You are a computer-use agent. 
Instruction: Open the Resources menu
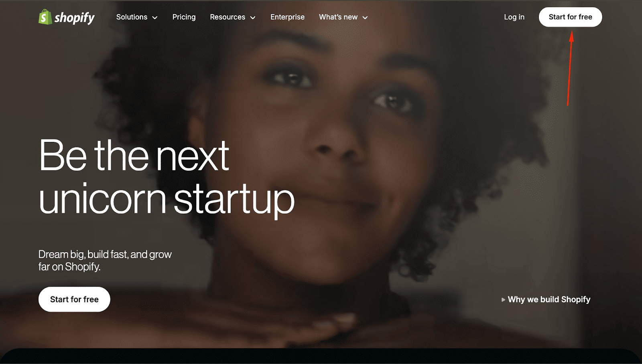pos(233,17)
